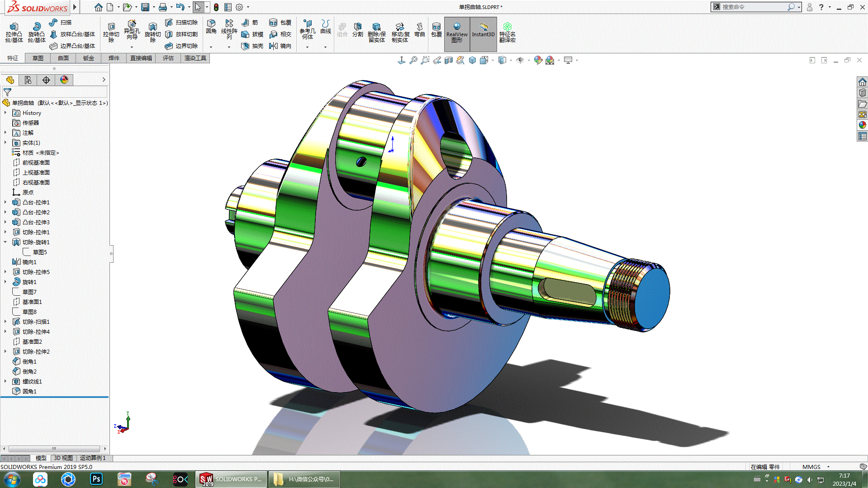Expand the 凸台-拉伸1 feature
Screen dimensions: 868x488
(x=5, y=202)
